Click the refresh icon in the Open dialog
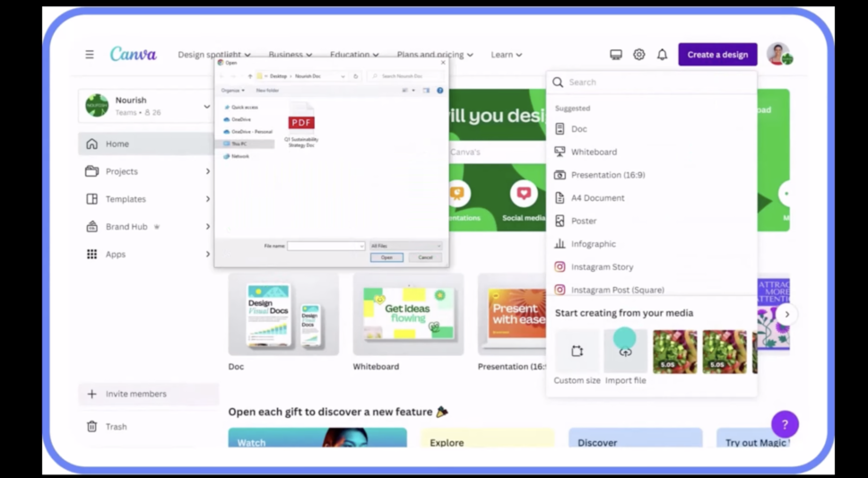Screen dimensions: 868x478 pyautogui.click(x=355, y=76)
